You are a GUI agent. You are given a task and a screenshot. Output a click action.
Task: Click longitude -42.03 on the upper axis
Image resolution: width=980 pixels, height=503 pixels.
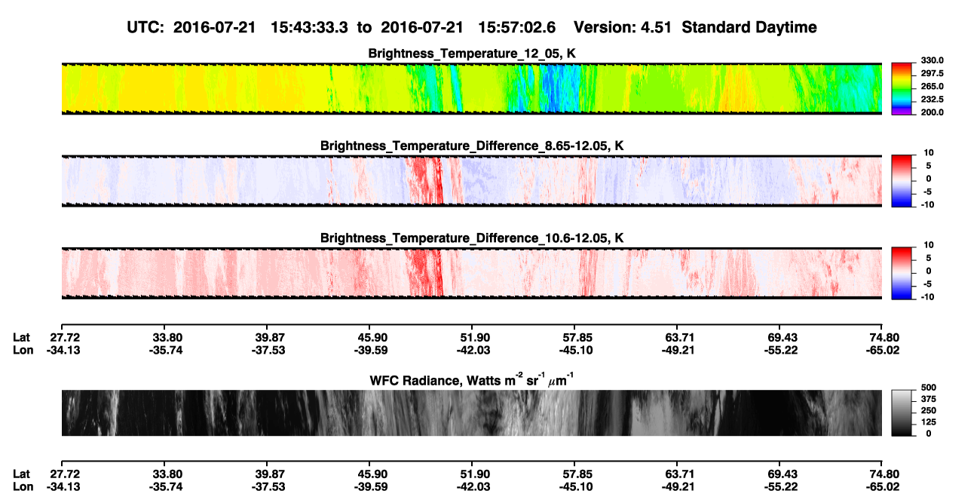pos(472,350)
